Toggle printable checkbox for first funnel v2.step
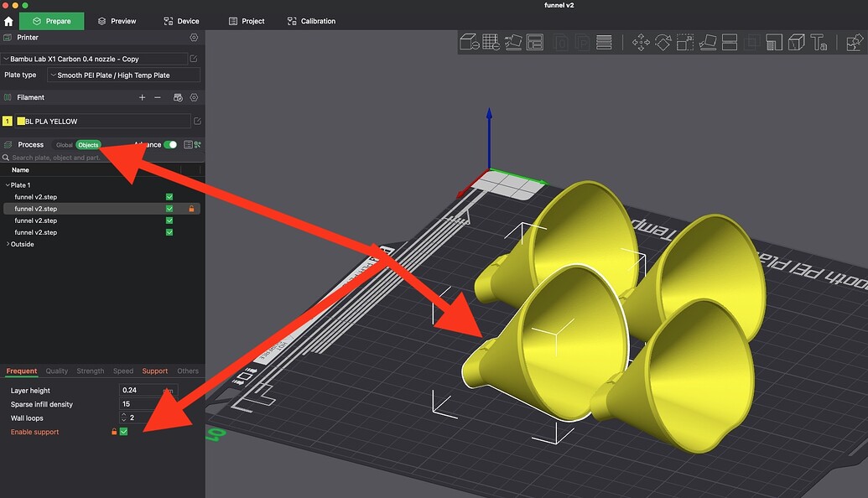Screen dimensions: 868x498 click(x=169, y=197)
